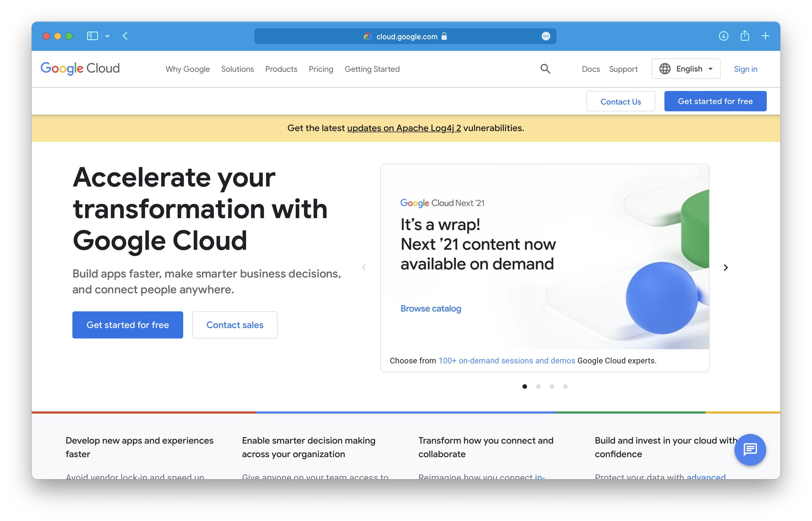Select the second carousel dot
Screen dimensions: 812x521
(x=538, y=386)
